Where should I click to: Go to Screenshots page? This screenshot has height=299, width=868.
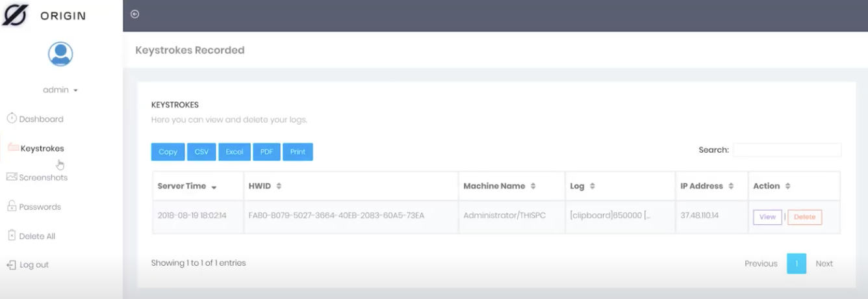[44, 177]
